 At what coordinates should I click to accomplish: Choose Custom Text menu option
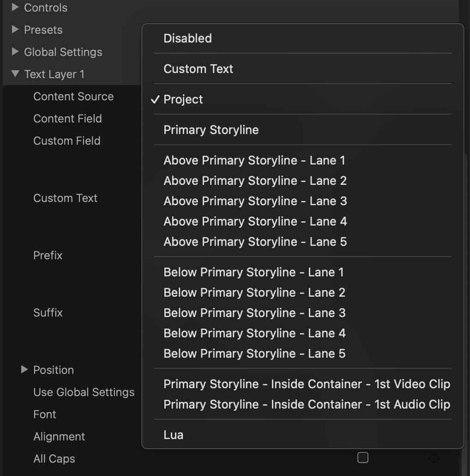(198, 69)
